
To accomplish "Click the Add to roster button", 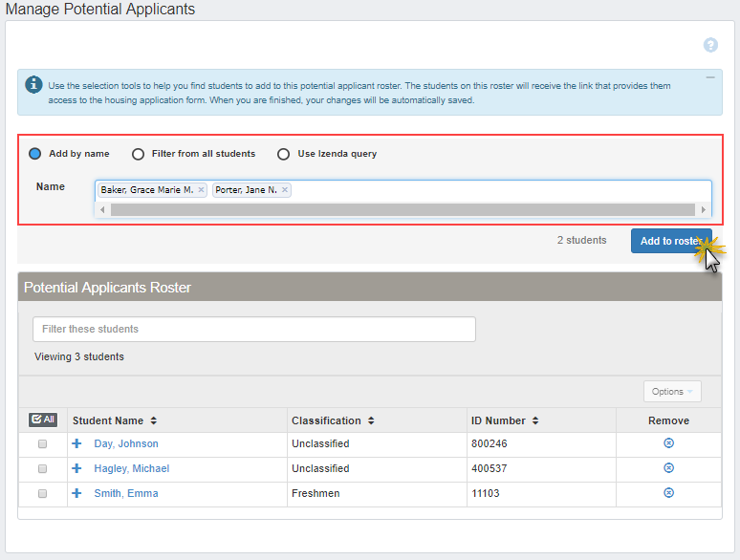I will coord(669,241).
